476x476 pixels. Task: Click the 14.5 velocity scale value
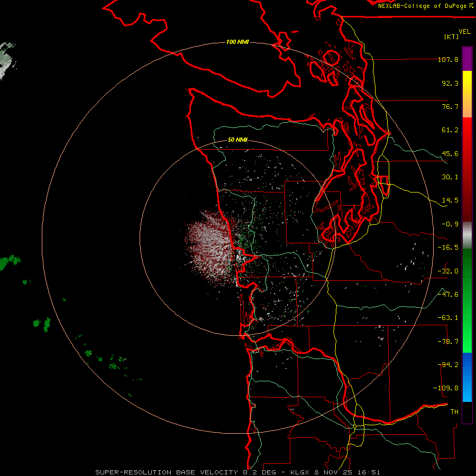pyautogui.click(x=450, y=200)
